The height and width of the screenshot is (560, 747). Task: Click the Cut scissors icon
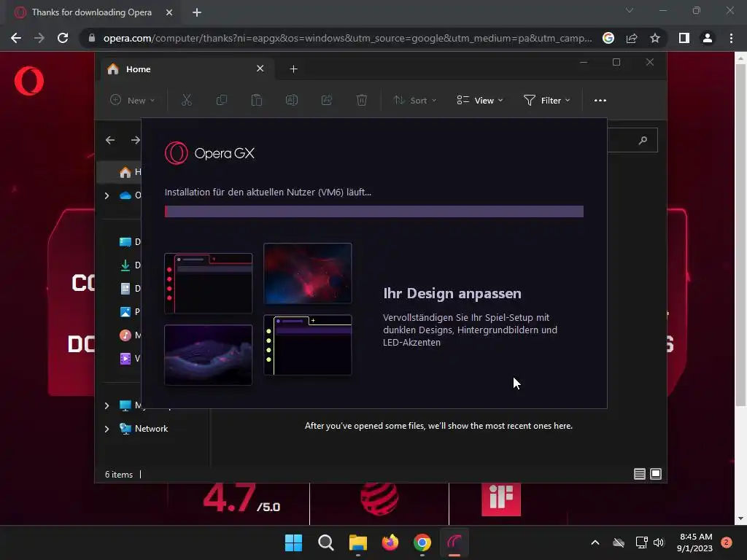tap(186, 100)
